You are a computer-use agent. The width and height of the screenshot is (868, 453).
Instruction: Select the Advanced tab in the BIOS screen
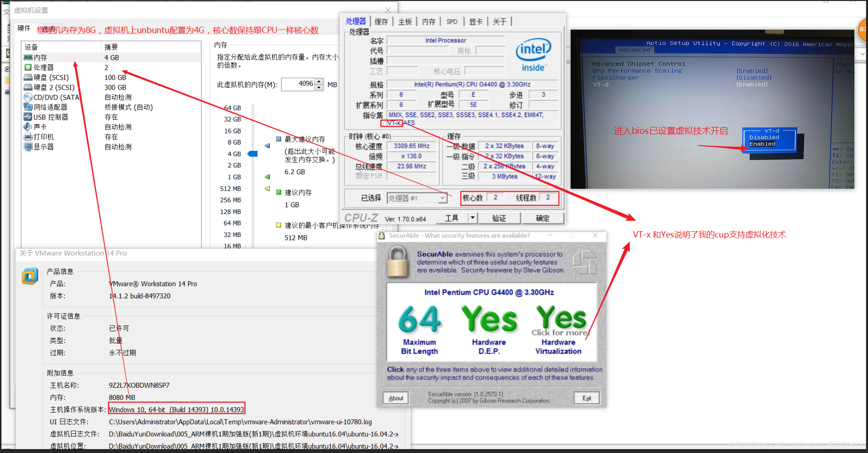(634, 50)
